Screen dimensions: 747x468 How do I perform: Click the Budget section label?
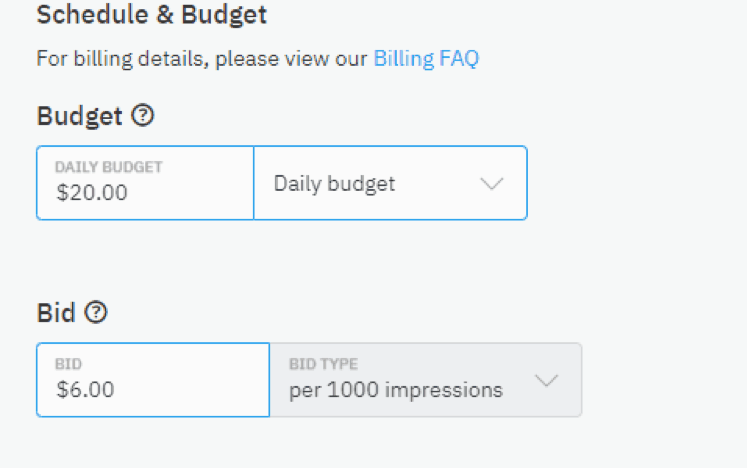80,116
